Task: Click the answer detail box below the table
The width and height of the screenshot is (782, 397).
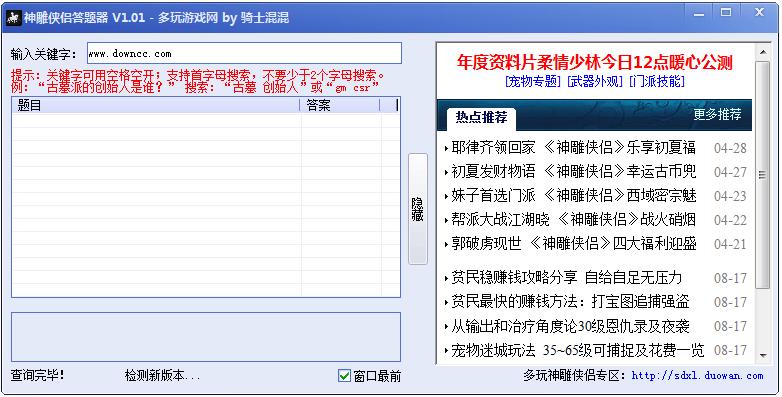Action: [x=206, y=337]
